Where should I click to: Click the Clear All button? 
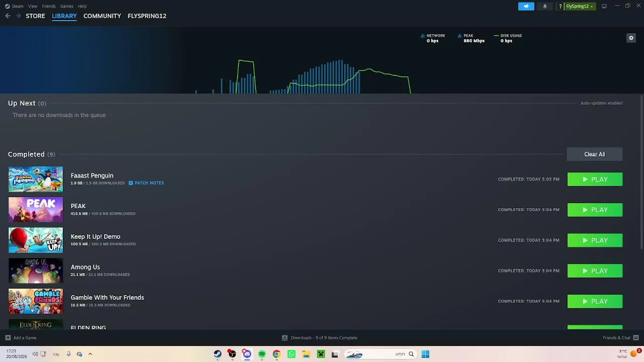(595, 154)
